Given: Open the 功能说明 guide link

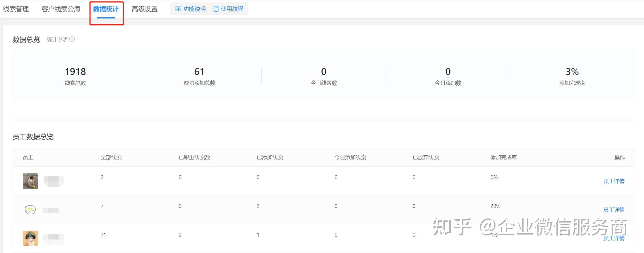Looking at the screenshot, I should coord(191,9).
